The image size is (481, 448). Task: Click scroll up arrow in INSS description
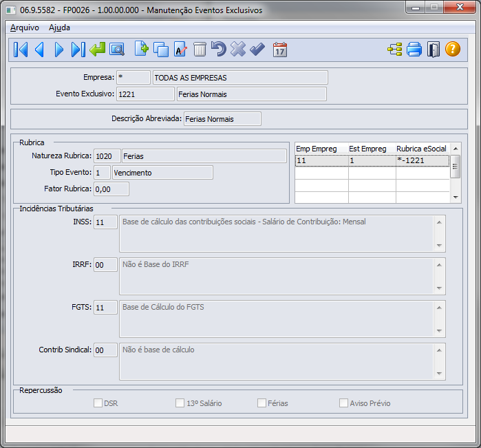[439, 222]
